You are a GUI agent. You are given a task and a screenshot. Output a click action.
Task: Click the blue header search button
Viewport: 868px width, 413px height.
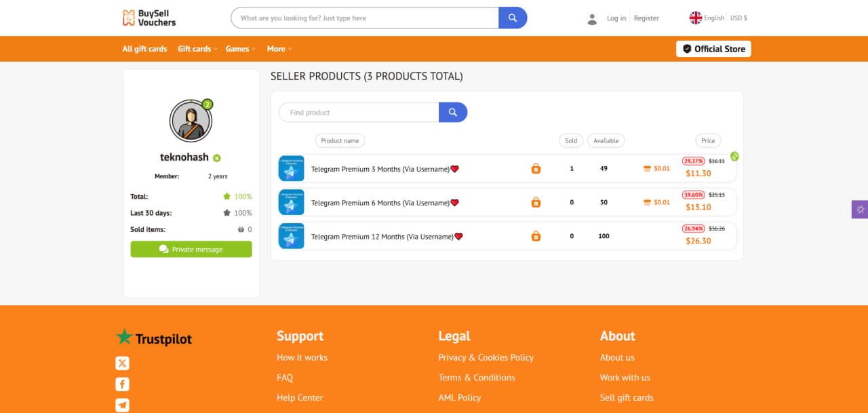(513, 18)
